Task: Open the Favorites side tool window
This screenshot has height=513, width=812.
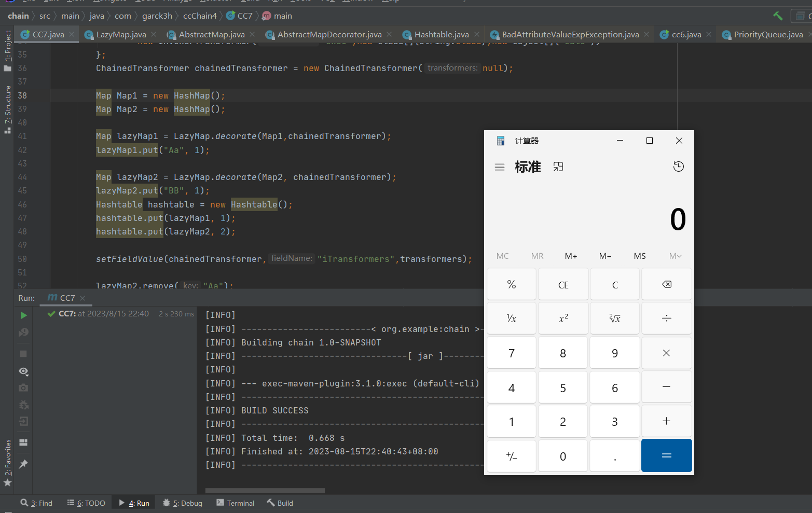Action: click(8, 463)
